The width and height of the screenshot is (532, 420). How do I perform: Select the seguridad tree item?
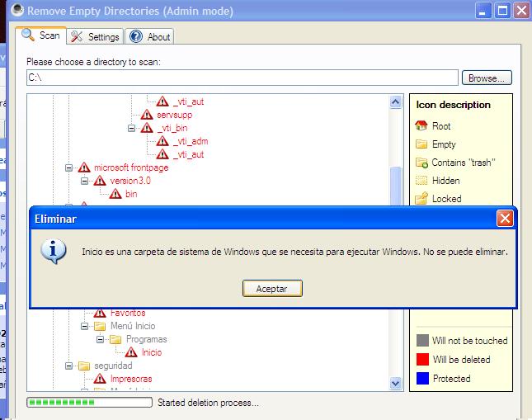pyautogui.click(x=113, y=366)
